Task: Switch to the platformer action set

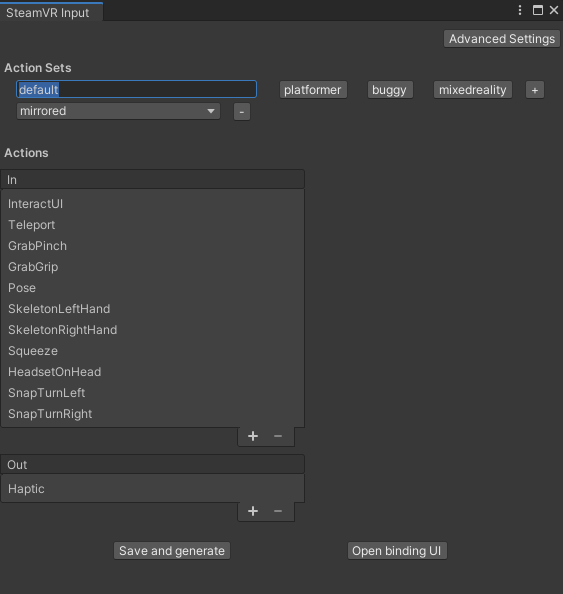Action: pyautogui.click(x=313, y=90)
